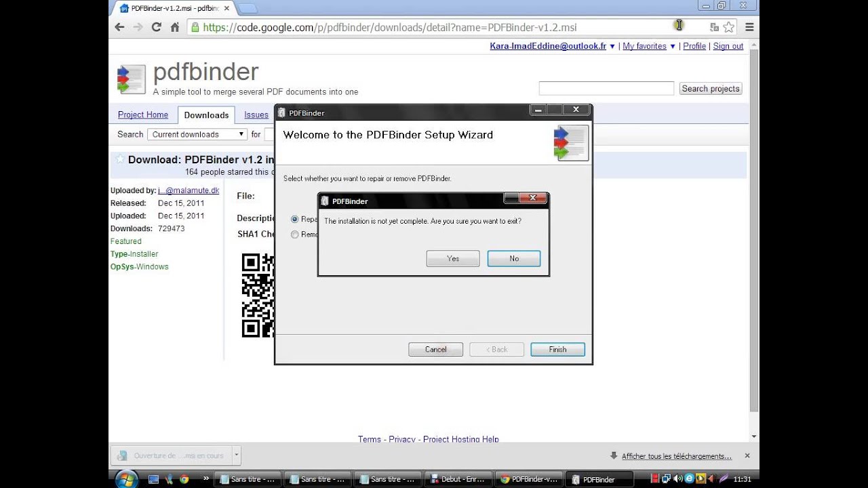Click Afficher tous les téléchargements link

pos(676,456)
